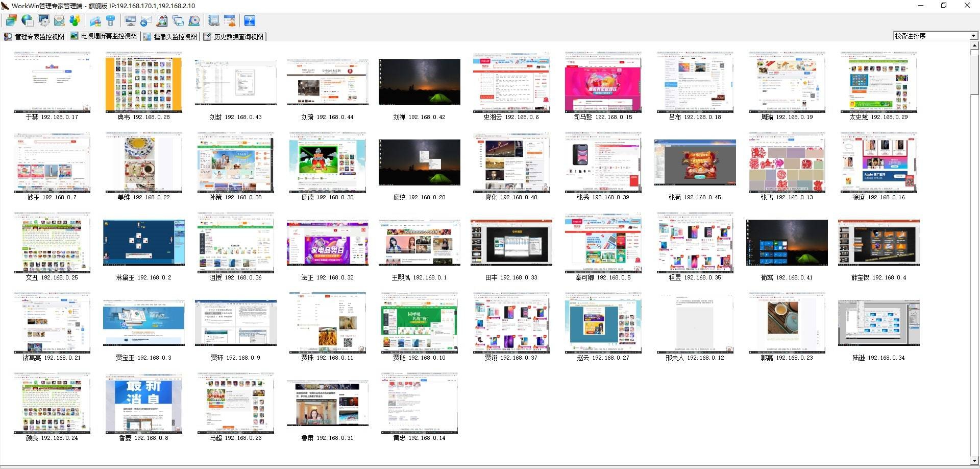The image size is (980, 469).
Task: Open help via the blue question mark icon
Action: pos(250,20)
